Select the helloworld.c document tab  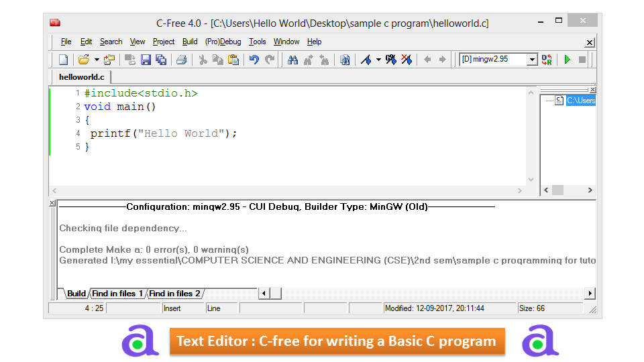[x=81, y=77]
